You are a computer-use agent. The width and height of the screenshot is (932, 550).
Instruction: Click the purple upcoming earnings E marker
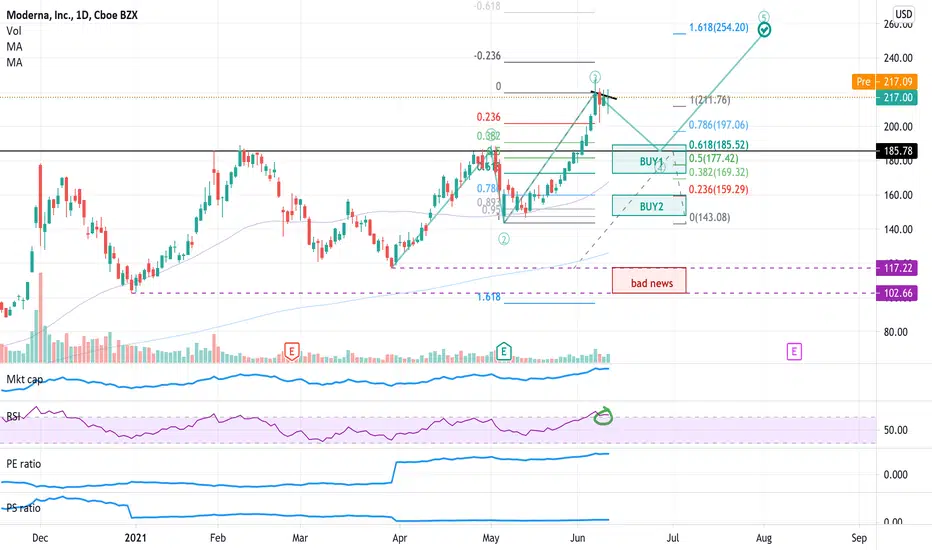(x=794, y=351)
